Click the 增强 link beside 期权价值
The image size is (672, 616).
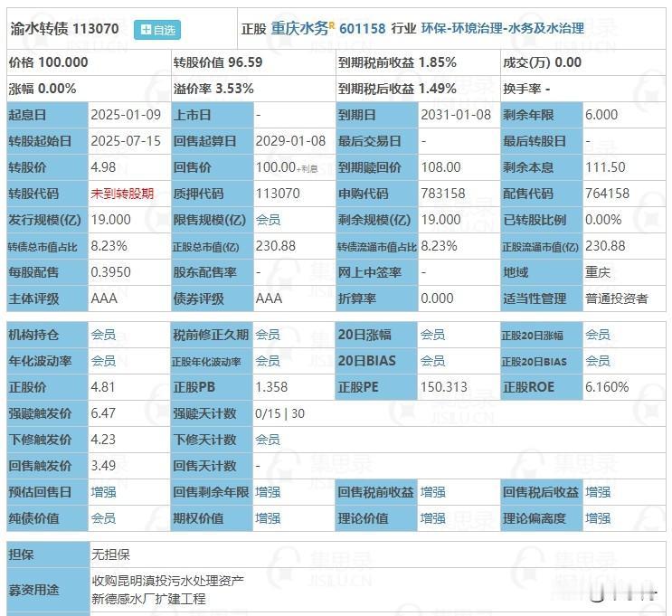(x=268, y=518)
